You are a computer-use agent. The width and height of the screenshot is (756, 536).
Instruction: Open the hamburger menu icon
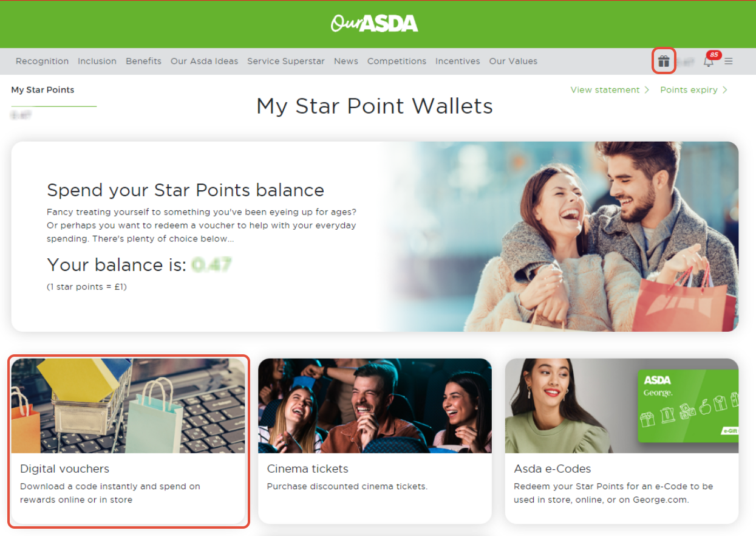pos(729,61)
